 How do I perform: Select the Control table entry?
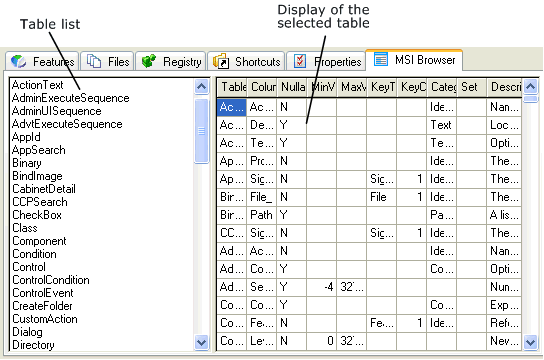(29, 267)
